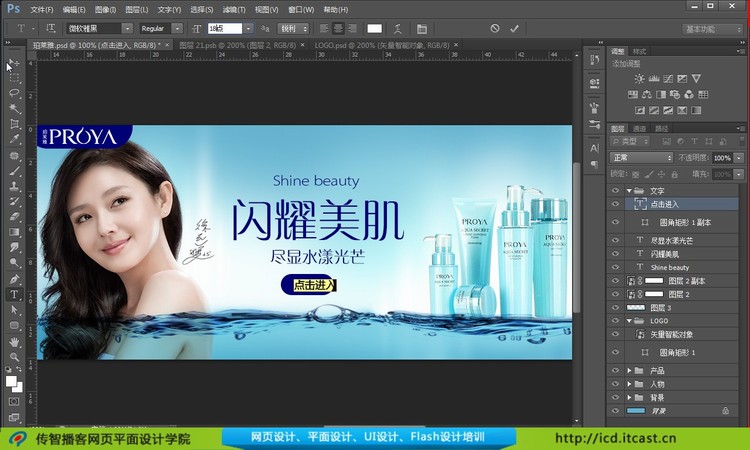Open the warp text option

pyautogui.click(x=397, y=29)
